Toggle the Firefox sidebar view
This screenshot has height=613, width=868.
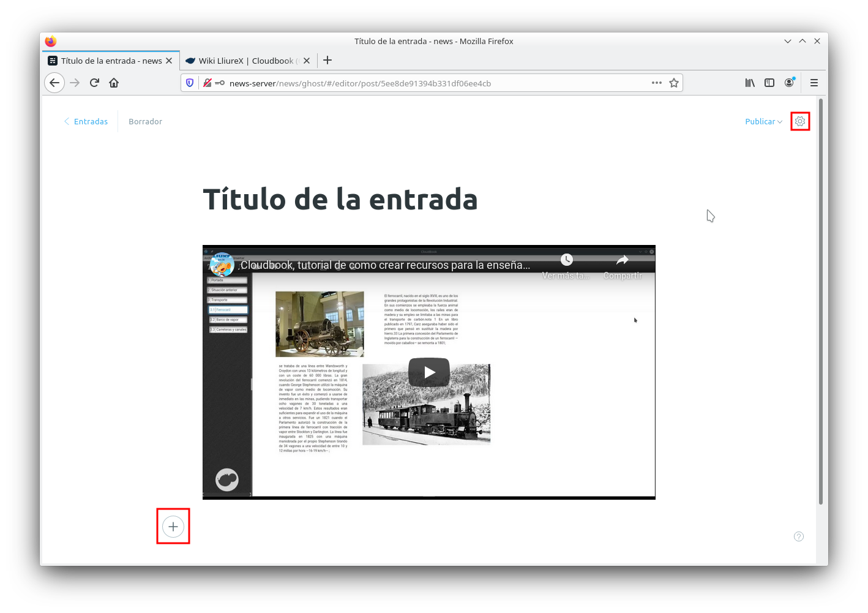tap(769, 83)
